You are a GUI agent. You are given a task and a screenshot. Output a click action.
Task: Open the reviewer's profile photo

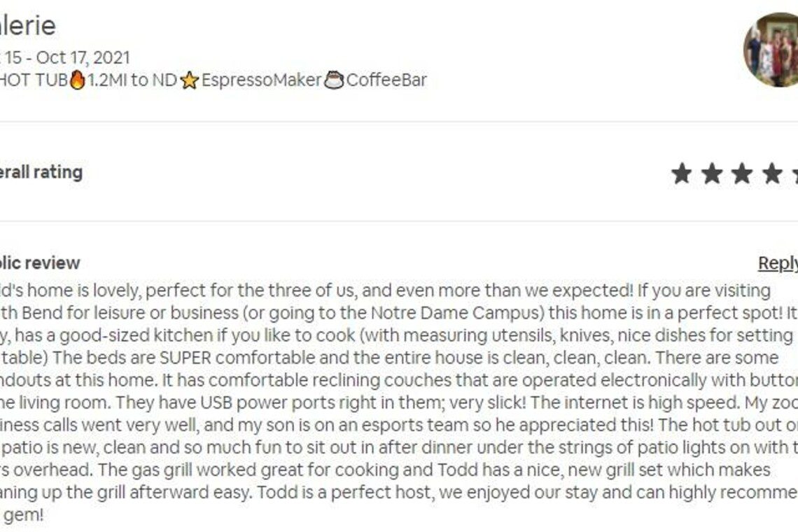(x=771, y=50)
